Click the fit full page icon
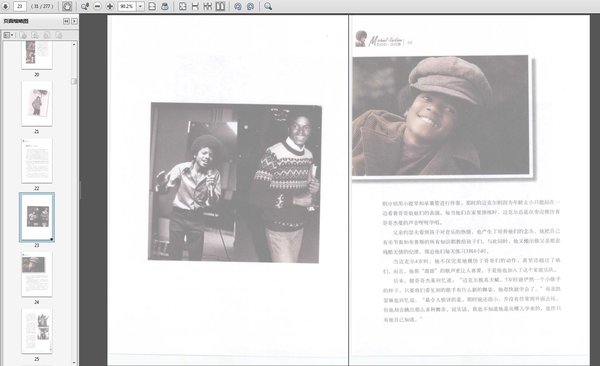This screenshot has height=366, width=600. (183, 6)
